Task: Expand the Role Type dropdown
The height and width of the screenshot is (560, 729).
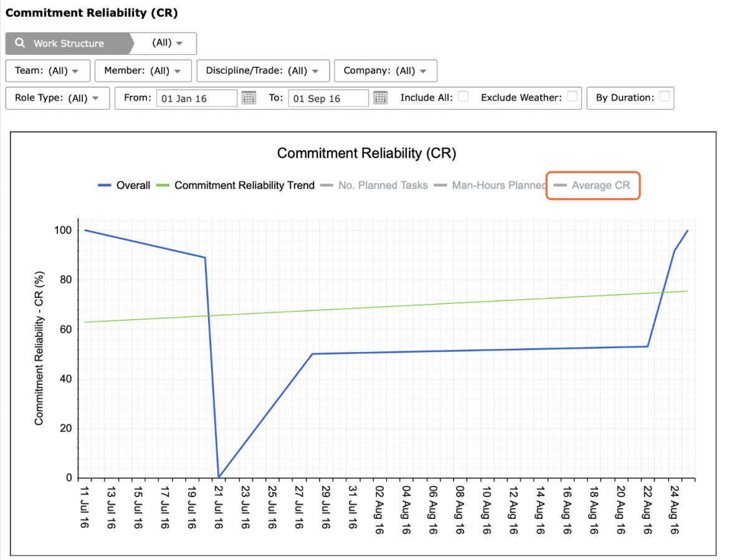Action: (58, 98)
